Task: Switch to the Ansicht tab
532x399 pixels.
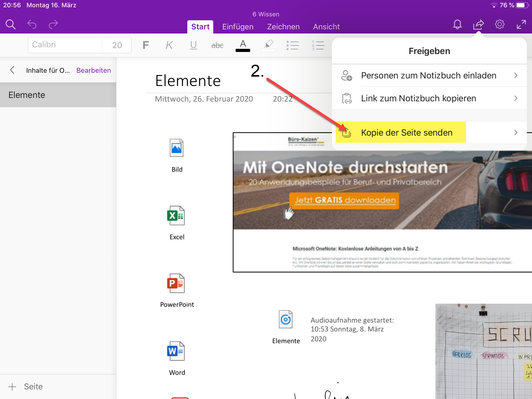Action: pyautogui.click(x=326, y=27)
